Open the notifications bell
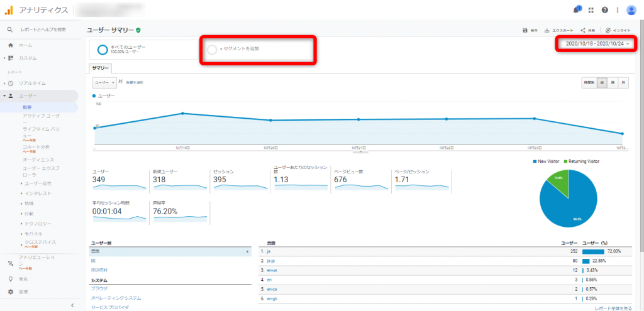644x311 pixels. coord(577,10)
